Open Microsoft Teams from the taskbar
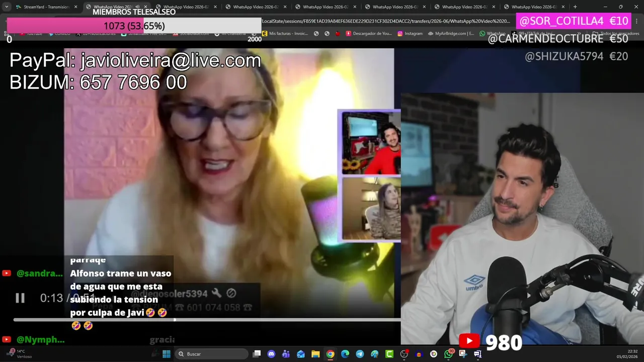Viewport: 644px width, 362px height. click(286, 354)
